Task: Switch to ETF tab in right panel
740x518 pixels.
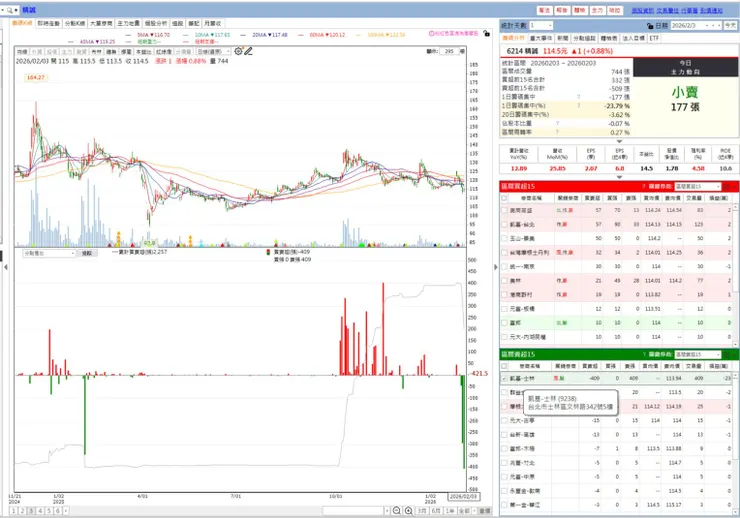Action: pyautogui.click(x=654, y=38)
